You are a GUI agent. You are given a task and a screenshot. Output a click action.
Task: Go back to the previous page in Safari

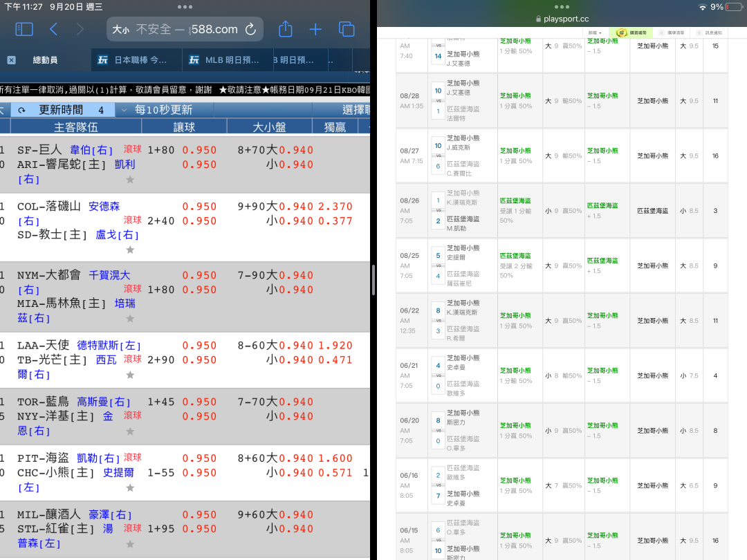pos(53,30)
